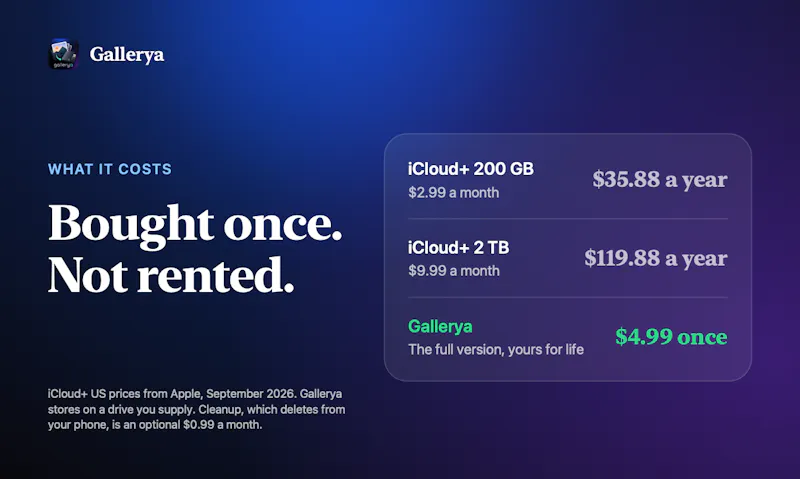Click the Bought once headline line
This screenshot has width=800, height=479.
click(x=195, y=224)
